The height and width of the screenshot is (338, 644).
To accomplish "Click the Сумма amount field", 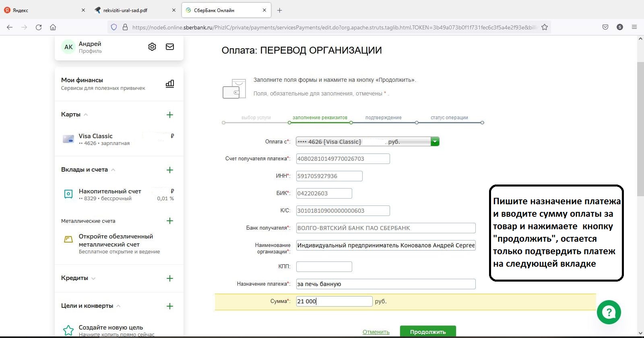I will (x=334, y=301).
